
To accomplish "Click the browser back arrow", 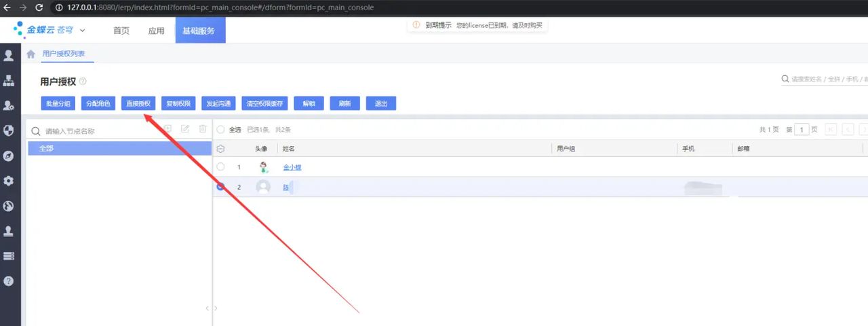I will (x=7, y=7).
